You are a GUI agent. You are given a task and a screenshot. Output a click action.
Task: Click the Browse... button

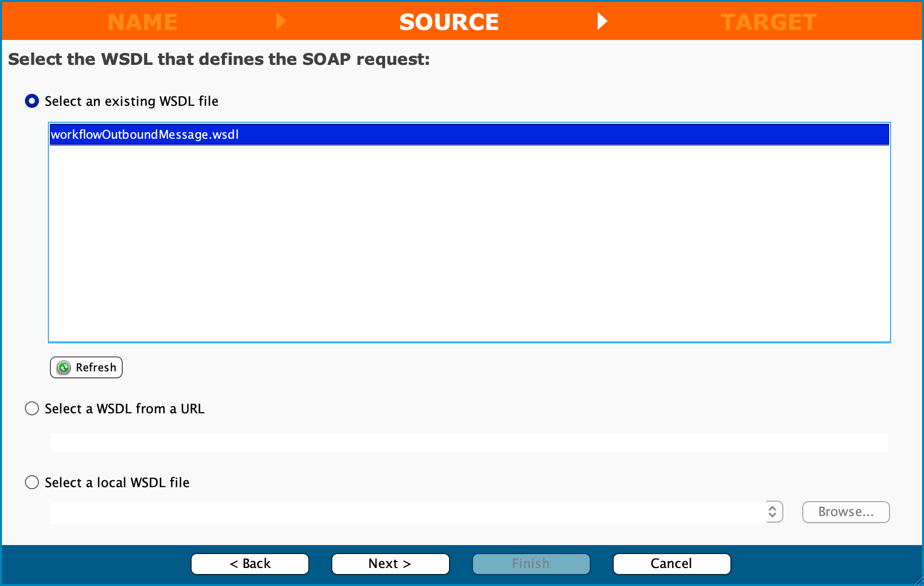[846, 512]
